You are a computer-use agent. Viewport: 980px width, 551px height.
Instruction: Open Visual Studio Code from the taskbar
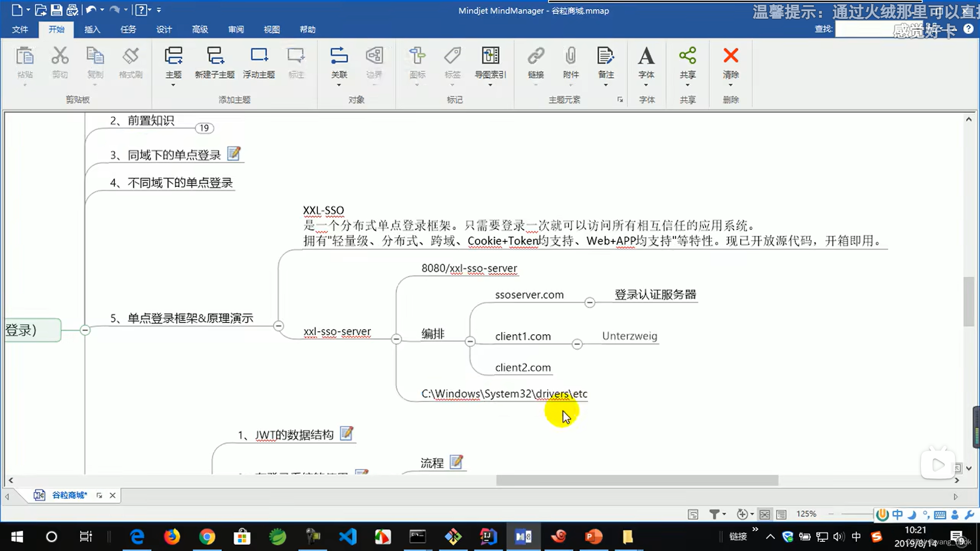pyautogui.click(x=348, y=537)
